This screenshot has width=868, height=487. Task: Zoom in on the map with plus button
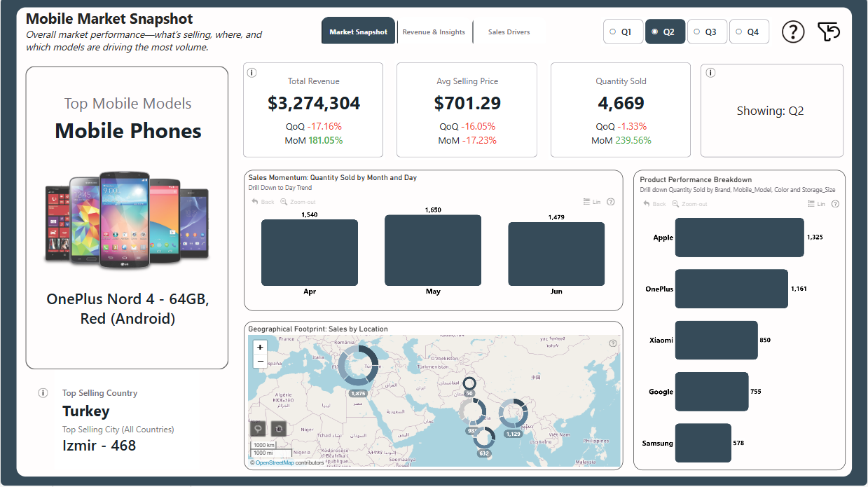pos(261,347)
